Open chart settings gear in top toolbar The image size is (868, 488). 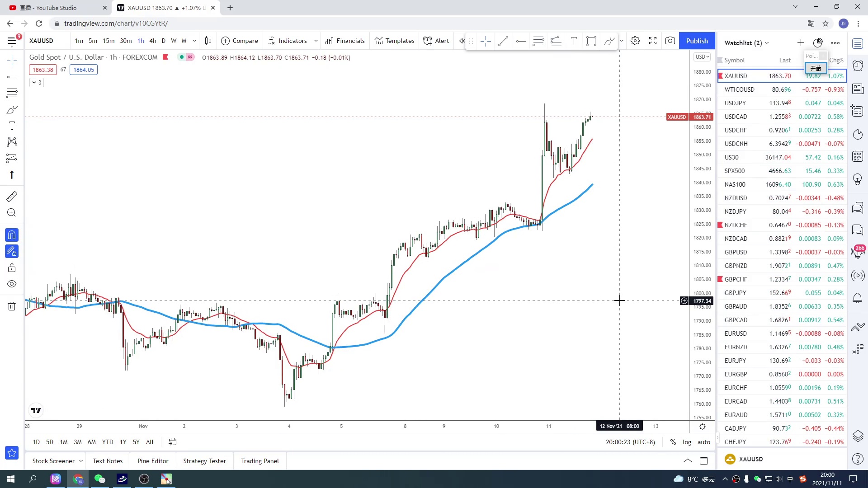[635, 41]
